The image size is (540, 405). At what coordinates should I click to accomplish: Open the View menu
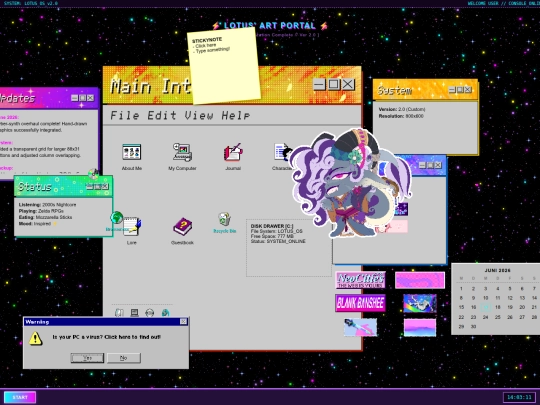coord(199,115)
